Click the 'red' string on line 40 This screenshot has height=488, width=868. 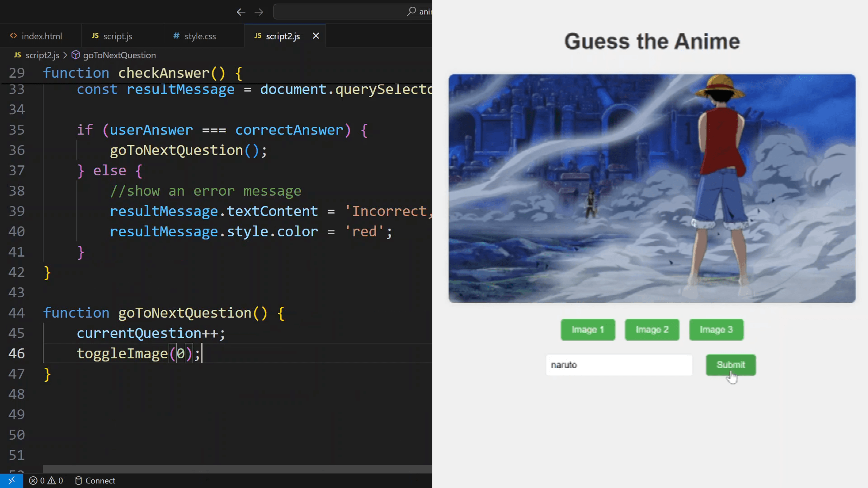[x=364, y=231]
